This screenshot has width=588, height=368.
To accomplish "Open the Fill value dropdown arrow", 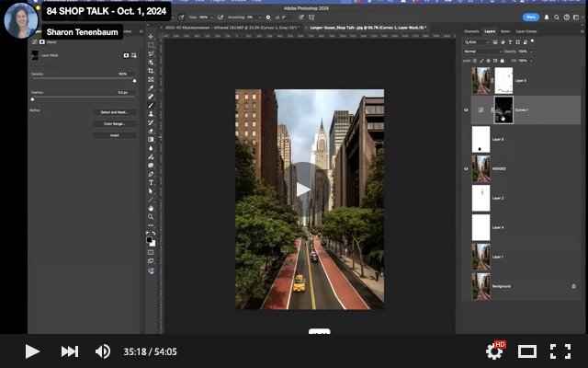I will click(x=531, y=61).
